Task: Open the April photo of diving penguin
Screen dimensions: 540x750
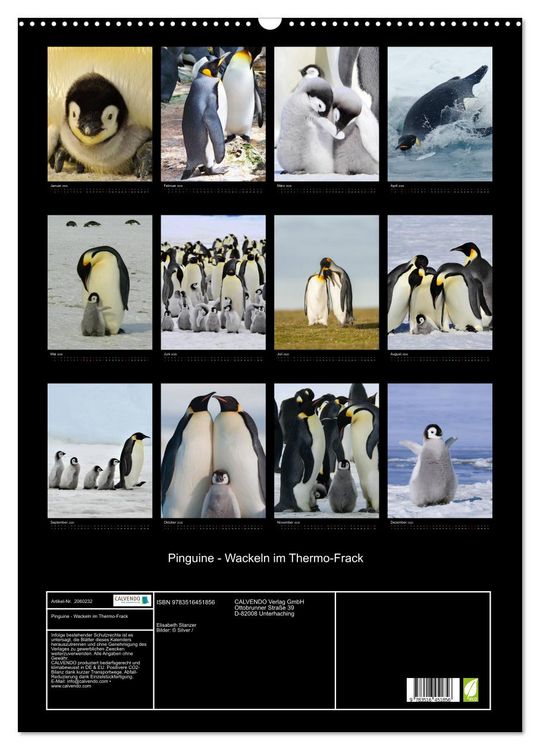Action: click(440, 114)
